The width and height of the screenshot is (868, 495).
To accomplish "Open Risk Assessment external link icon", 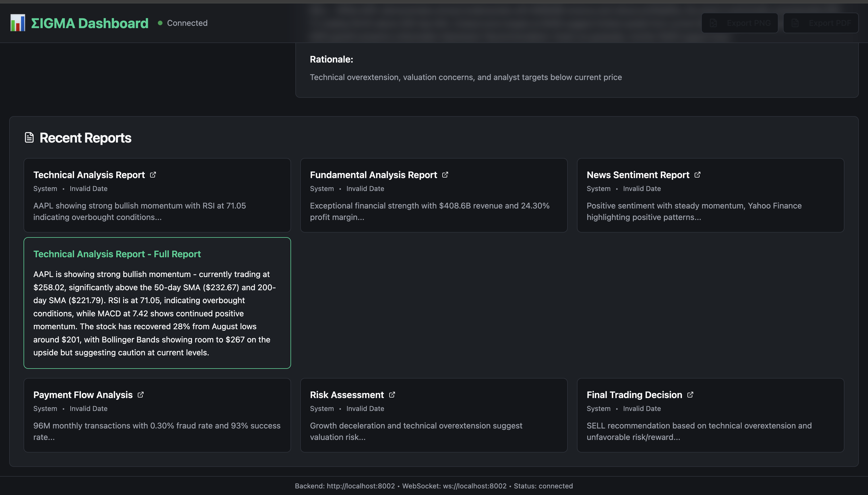I will click(392, 395).
